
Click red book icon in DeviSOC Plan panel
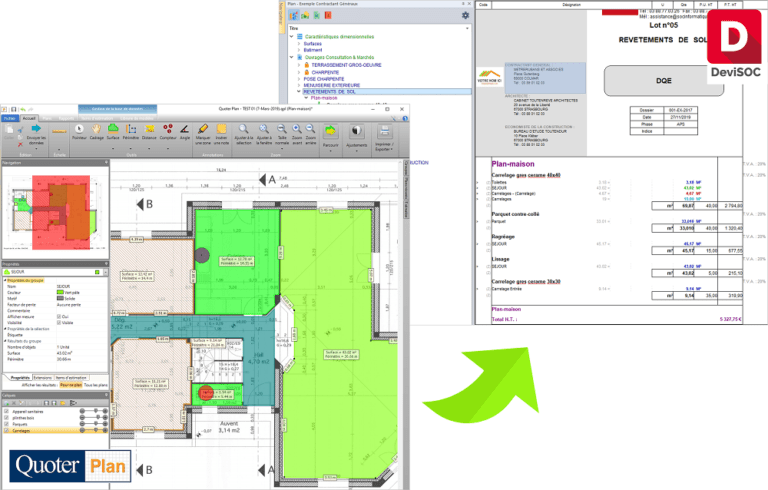point(328,15)
